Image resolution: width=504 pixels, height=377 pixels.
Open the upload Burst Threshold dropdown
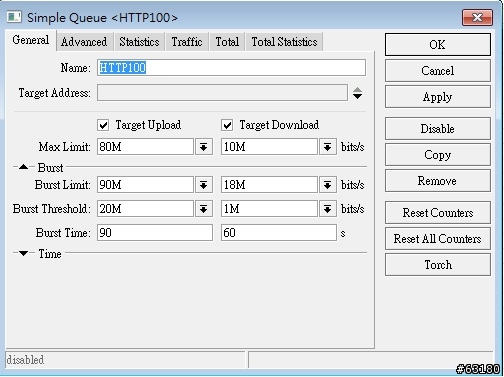[x=204, y=209]
